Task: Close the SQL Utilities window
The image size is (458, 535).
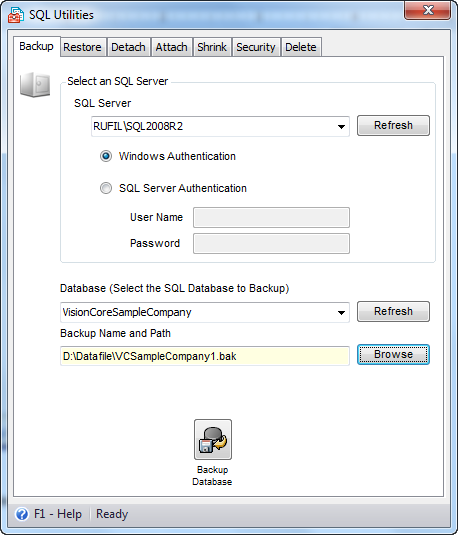Action: click(x=428, y=10)
